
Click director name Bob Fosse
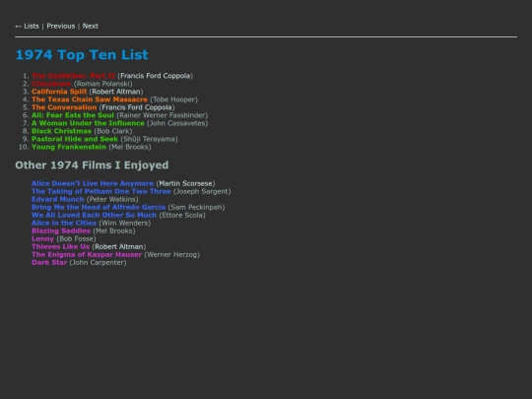pyautogui.click(x=76, y=238)
